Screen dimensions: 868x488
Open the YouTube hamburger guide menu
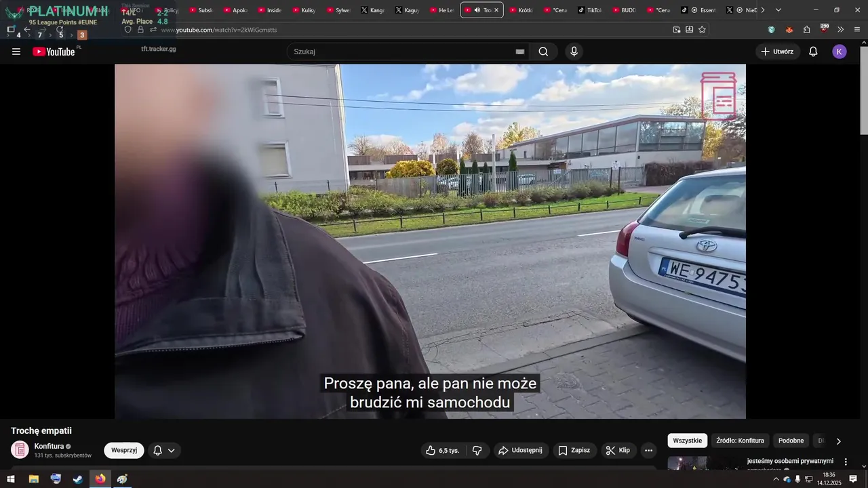[16, 52]
